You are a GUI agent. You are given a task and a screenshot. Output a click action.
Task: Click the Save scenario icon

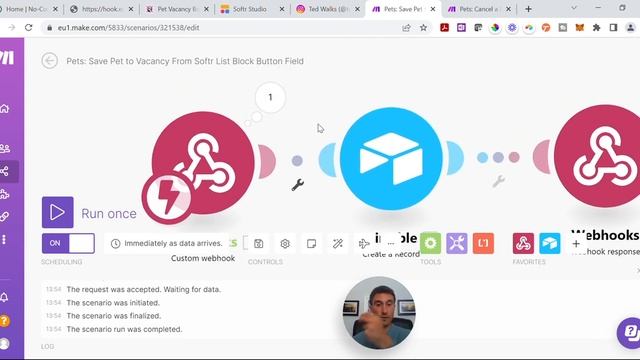pos(258,244)
